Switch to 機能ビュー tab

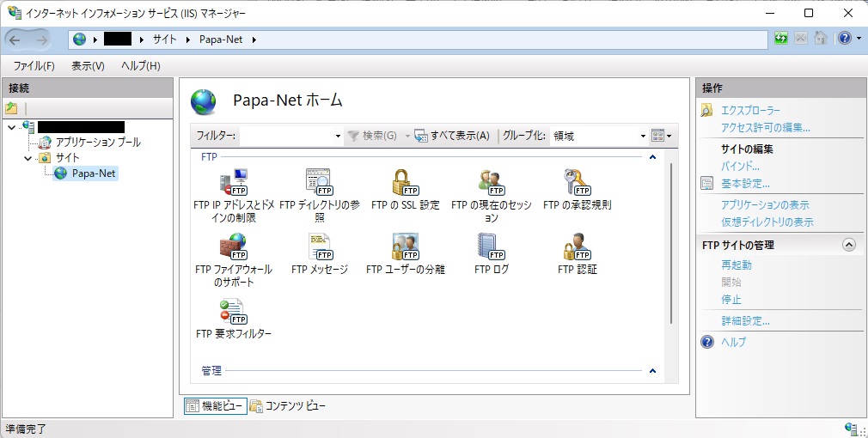tap(216, 406)
